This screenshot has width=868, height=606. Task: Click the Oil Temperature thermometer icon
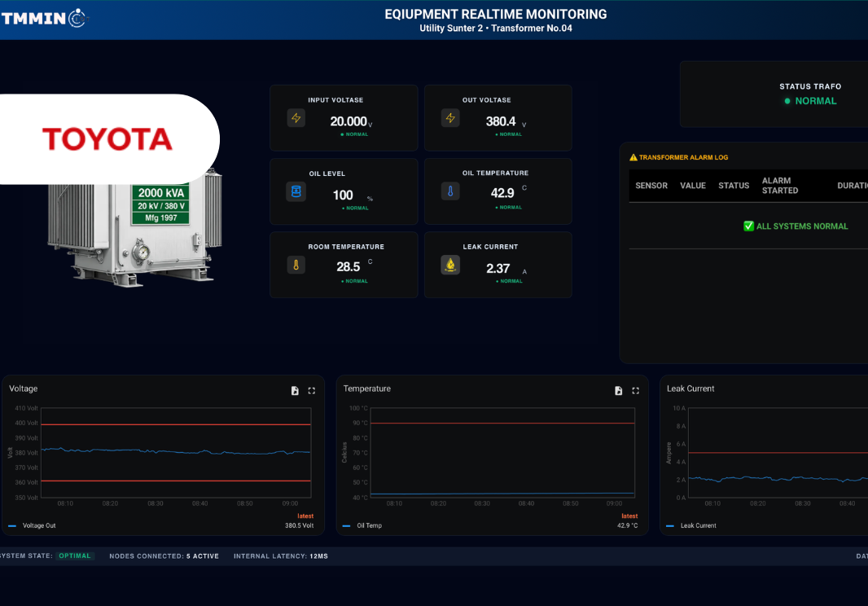click(x=450, y=191)
